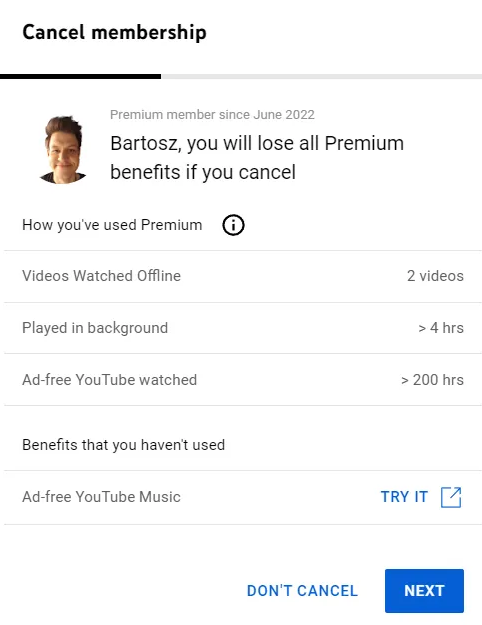Click the Benefits that you haven't used heading
Screen dimensions: 482x625
pos(124,445)
